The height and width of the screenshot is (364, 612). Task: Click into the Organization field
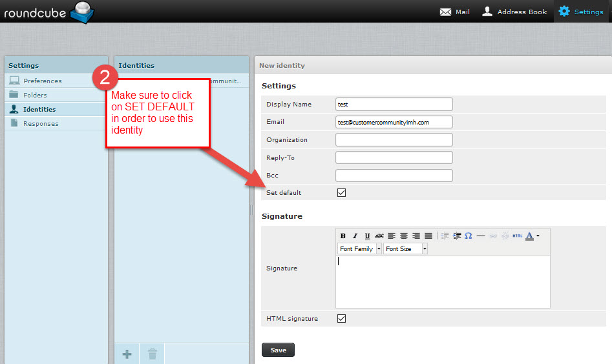(x=394, y=140)
